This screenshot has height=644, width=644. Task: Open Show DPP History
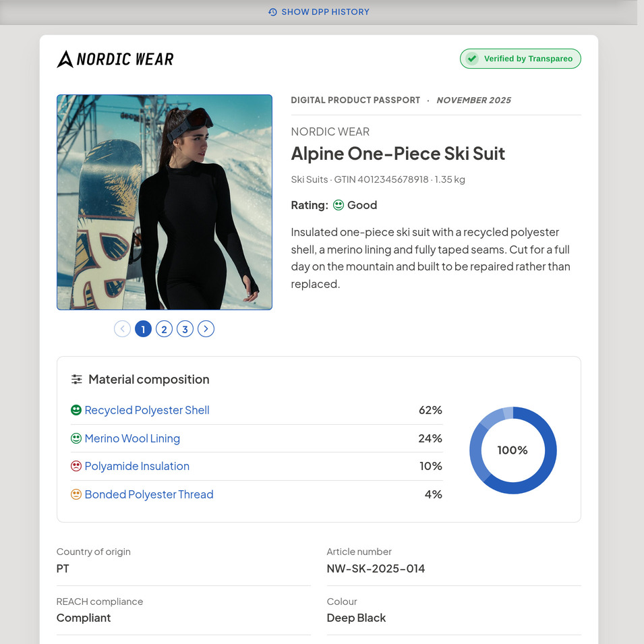tap(319, 12)
